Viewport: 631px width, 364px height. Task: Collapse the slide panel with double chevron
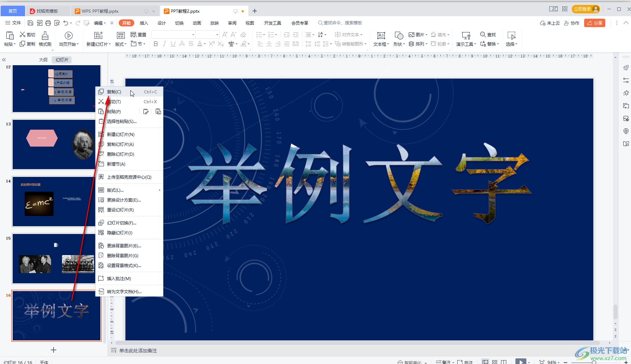point(4,60)
